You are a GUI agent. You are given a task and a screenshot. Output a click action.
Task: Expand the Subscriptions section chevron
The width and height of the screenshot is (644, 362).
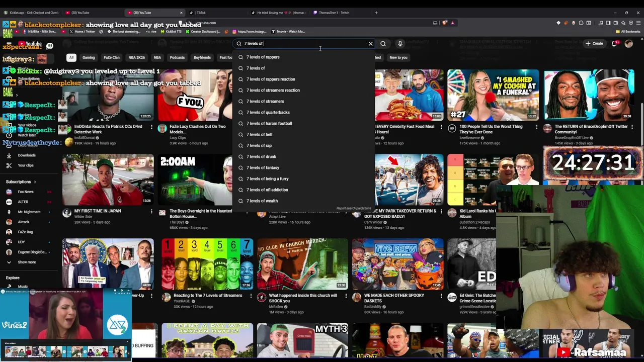(x=35, y=182)
